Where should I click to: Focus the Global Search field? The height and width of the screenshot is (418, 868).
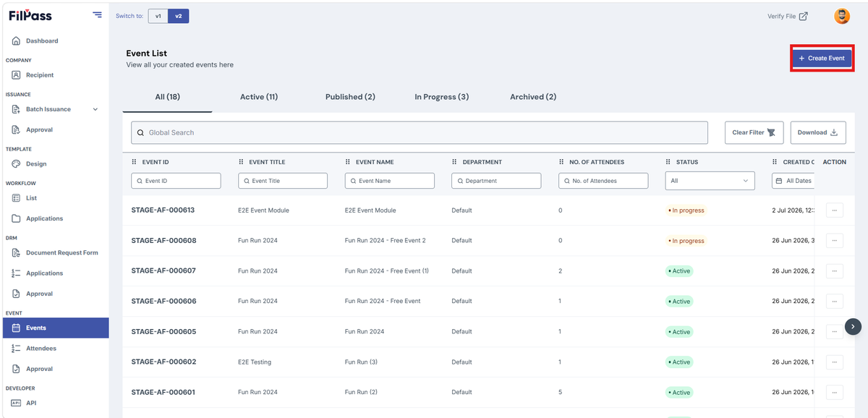click(420, 132)
